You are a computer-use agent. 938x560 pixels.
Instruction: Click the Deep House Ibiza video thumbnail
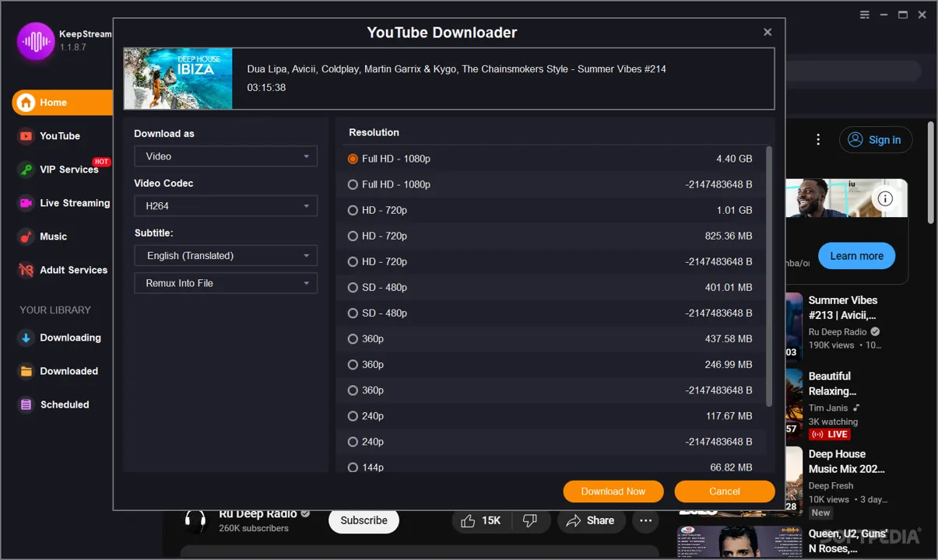[178, 79]
